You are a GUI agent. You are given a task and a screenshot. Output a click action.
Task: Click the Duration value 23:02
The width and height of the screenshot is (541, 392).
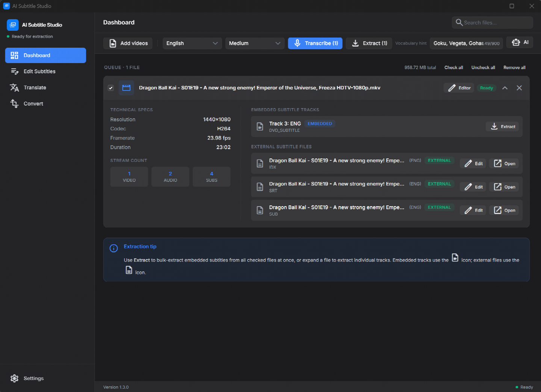224,147
